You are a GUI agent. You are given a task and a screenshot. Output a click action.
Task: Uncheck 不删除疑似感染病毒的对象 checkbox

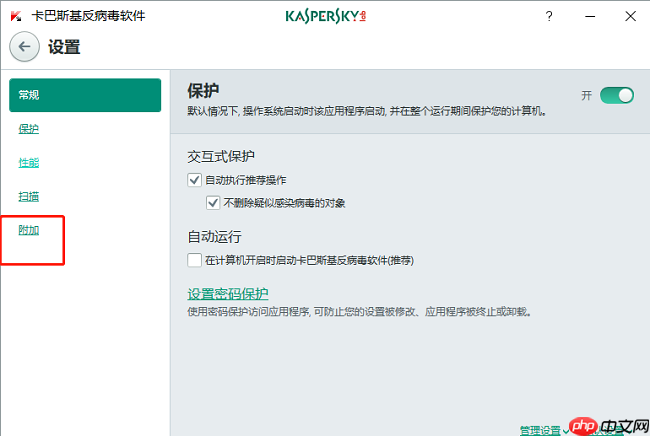click(213, 203)
